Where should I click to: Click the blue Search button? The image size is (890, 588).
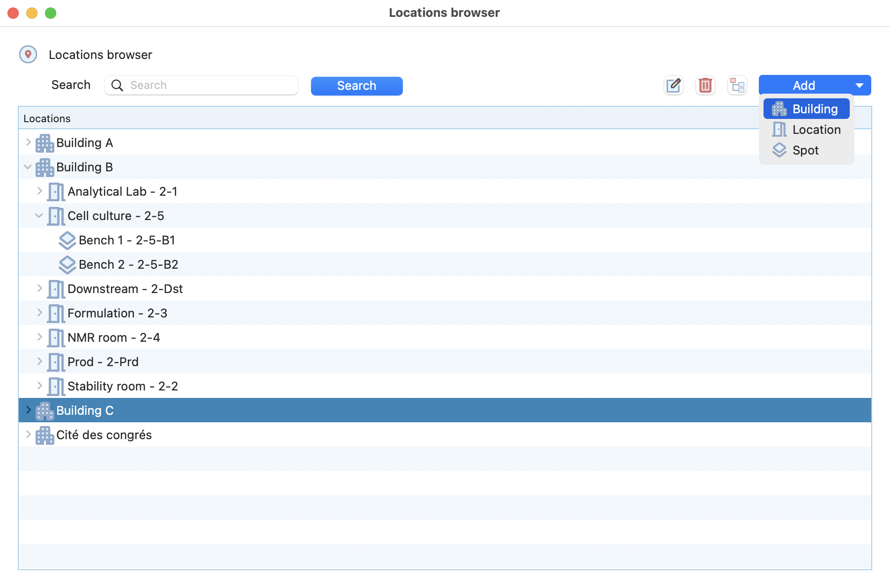point(357,86)
